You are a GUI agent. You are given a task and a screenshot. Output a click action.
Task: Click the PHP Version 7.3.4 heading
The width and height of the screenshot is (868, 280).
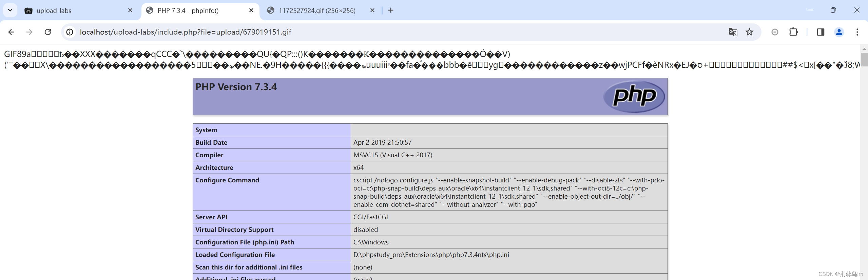[236, 87]
